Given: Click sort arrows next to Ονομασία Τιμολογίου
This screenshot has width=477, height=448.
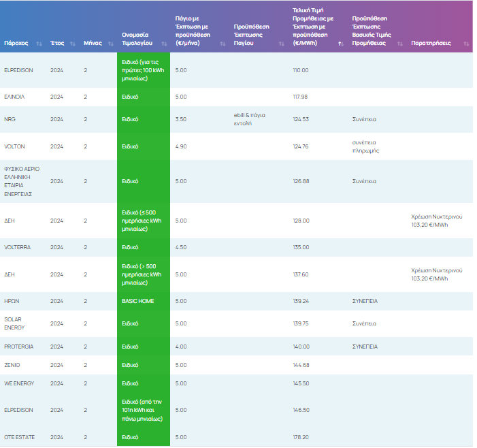Looking at the screenshot, I should [x=164, y=43].
